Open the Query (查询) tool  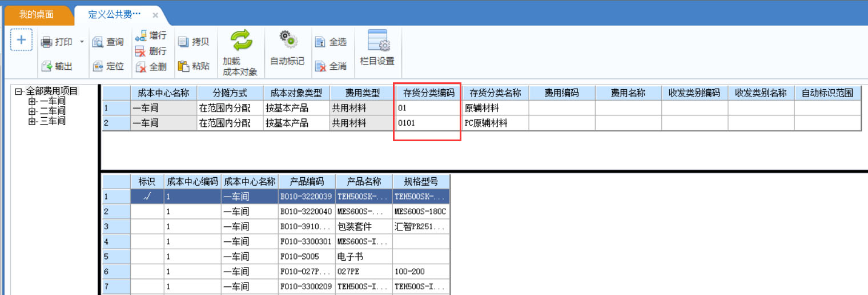[x=98, y=42]
